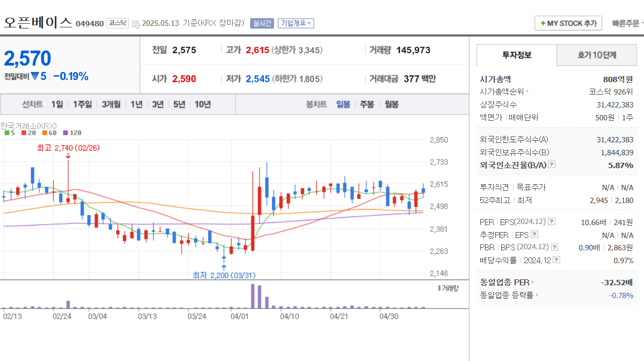Show the 주봉 weekly candle chart
This screenshot has height=361, width=644.
click(x=367, y=104)
